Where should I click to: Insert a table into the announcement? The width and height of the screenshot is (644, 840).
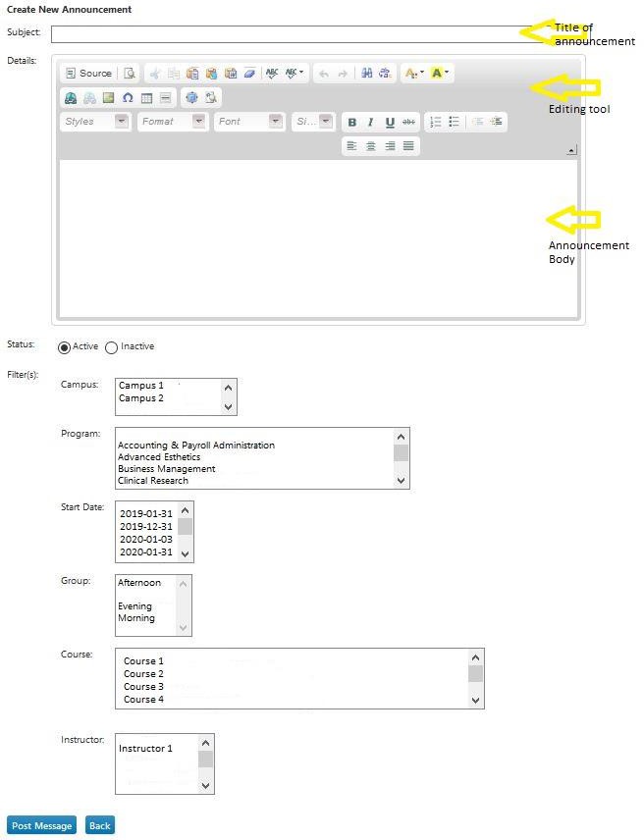click(146, 98)
